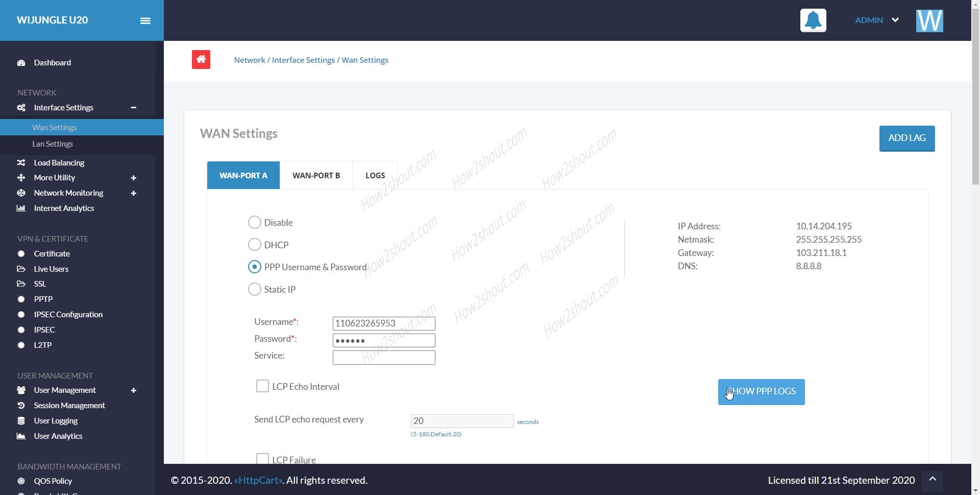Click the IPSEC badge icon
Image resolution: width=980 pixels, height=495 pixels.
21,329
